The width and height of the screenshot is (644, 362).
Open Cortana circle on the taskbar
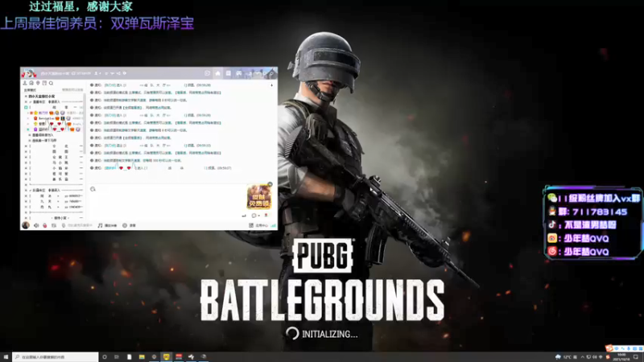(x=105, y=357)
